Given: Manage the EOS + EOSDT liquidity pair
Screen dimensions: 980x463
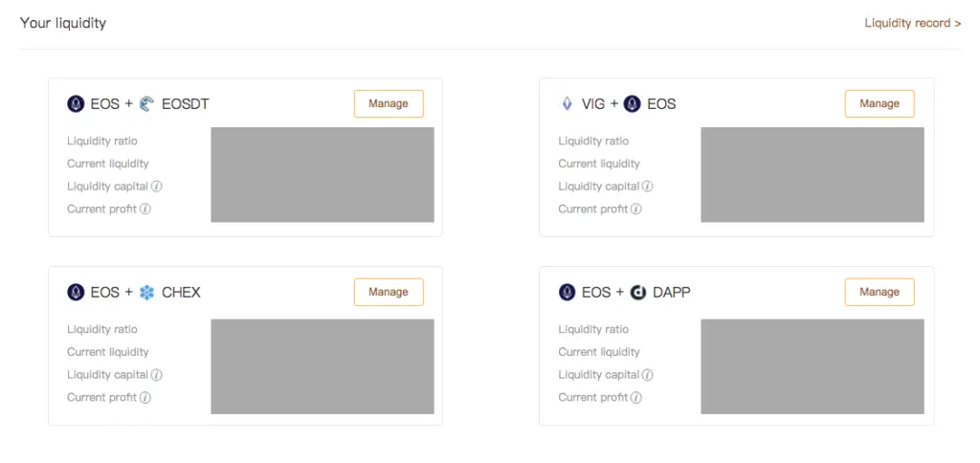Looking at the screenshot, I should (x=389, y=103).
